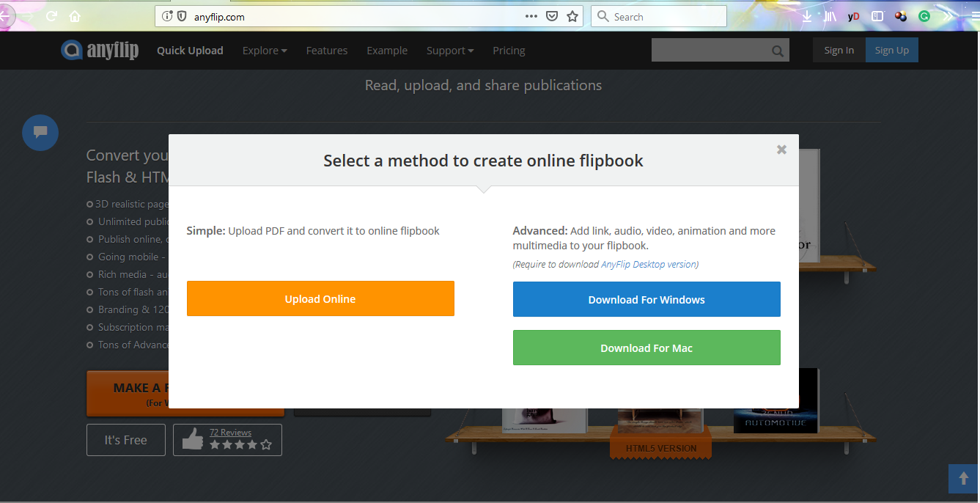Click the thumbs-up reviews icon
The width and height of the screenshot is (980, 503).
(x=193, y=439)
